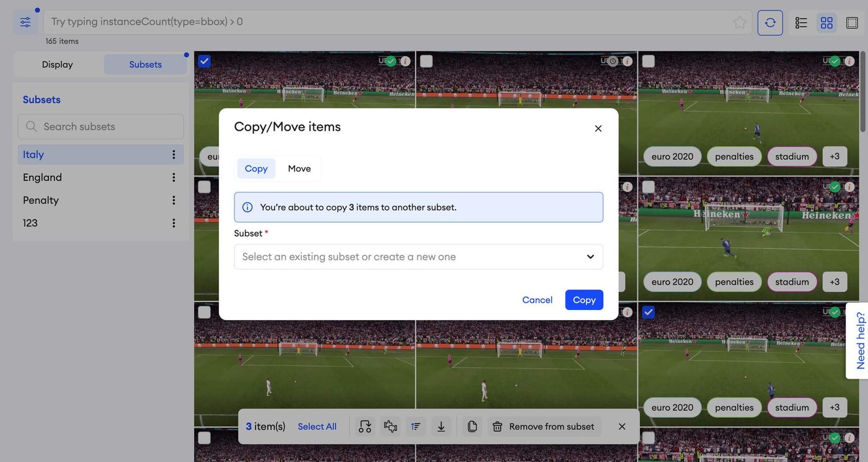The image size is (868, 462).
Task: Click Cancel in the dialog
Action: tap(538, 300)
